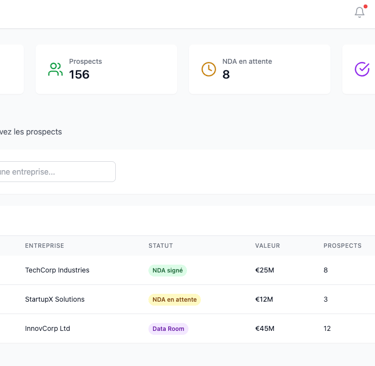Open the InnovCorp Ltd row
This screenshot has height=366, width=375.
tap(187, 329)
